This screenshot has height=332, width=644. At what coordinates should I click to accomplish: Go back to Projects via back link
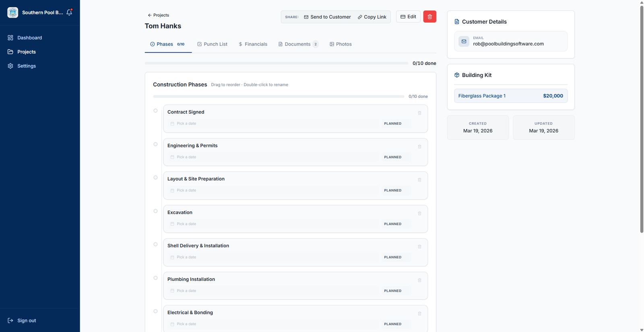(158, 15)
